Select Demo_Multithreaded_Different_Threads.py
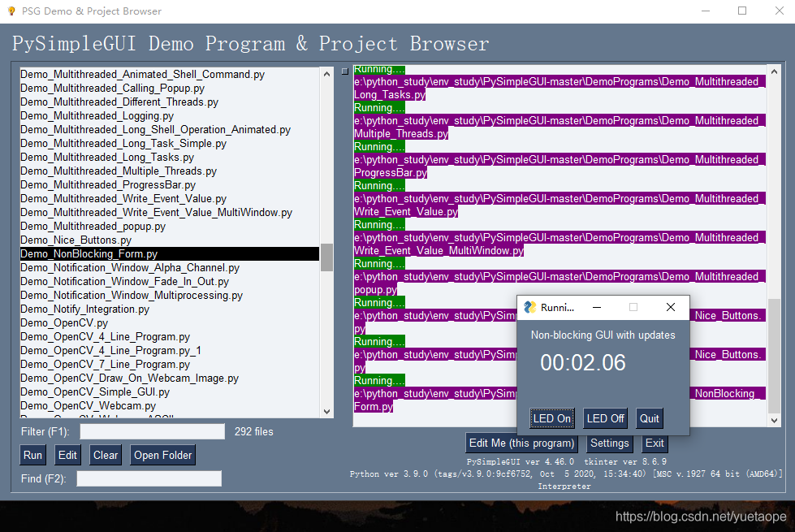 coord(170,102)
